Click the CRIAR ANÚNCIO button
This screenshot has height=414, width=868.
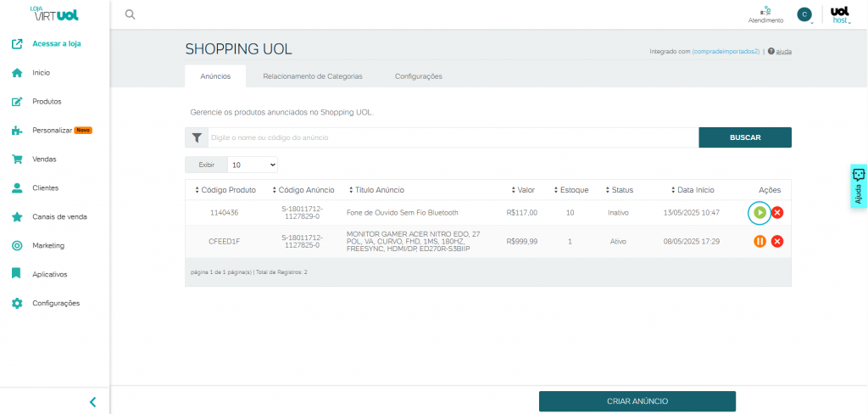coord(637,401)
